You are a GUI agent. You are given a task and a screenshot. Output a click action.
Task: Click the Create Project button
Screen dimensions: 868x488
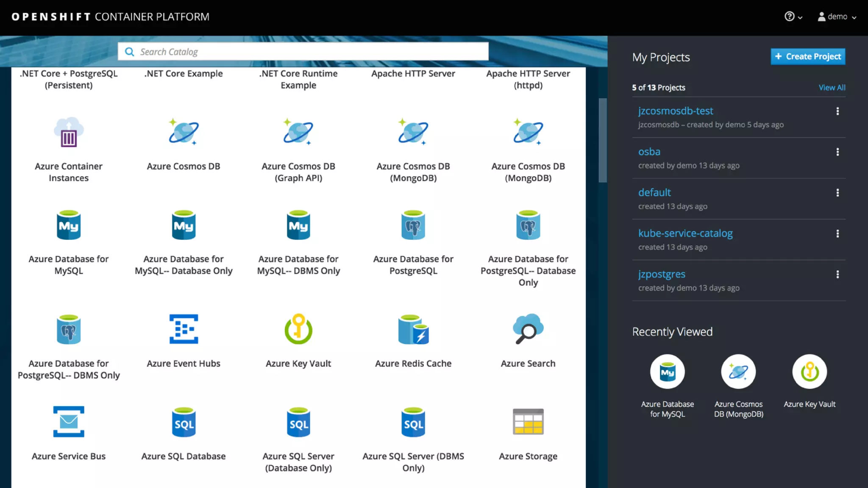click(x=808, y=56)
